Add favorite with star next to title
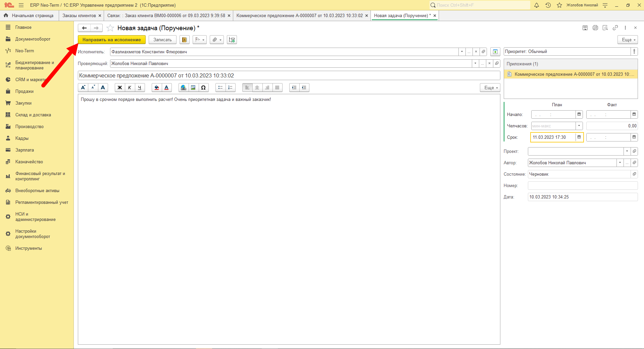 (110, 28)
